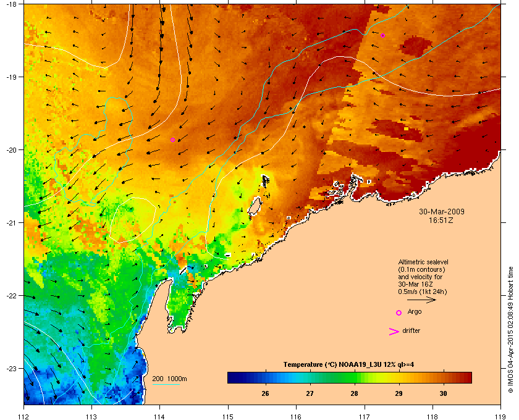
Task: Click the longitude axis label 116
Action: 296,417
